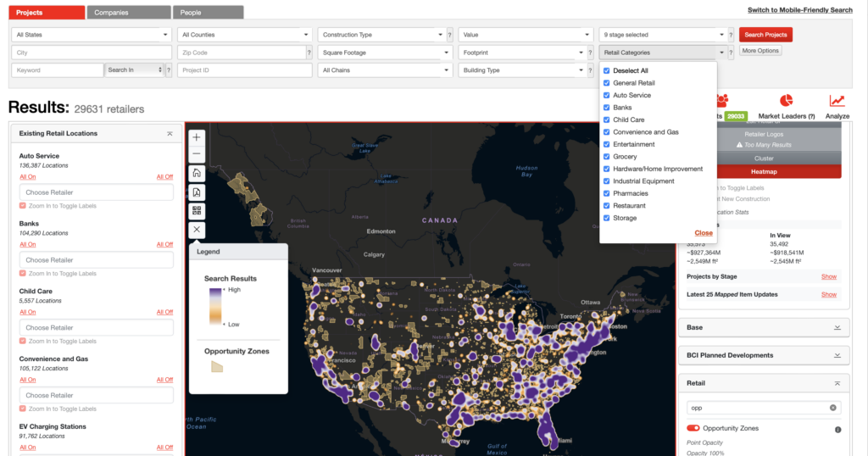Open the Footprint dropdown
Image resolution: width=868 pixels, height=456 pixels.
[x=522, y=53]
